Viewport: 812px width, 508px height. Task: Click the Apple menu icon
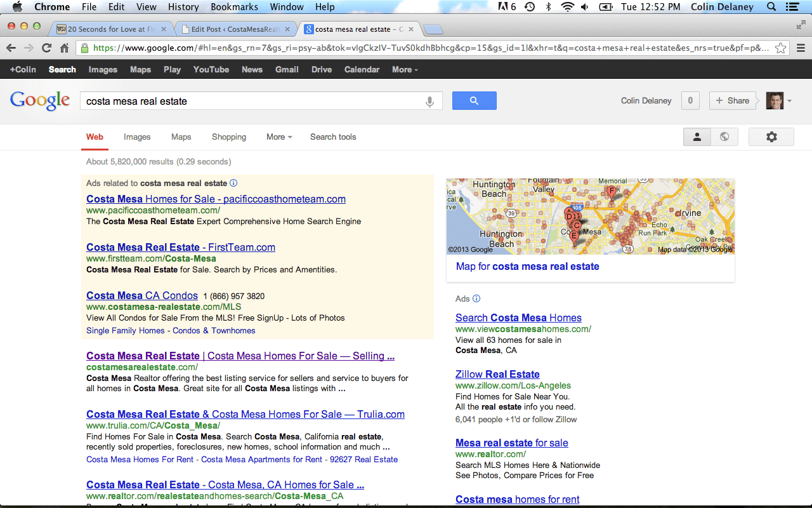(x=17, y=7)
